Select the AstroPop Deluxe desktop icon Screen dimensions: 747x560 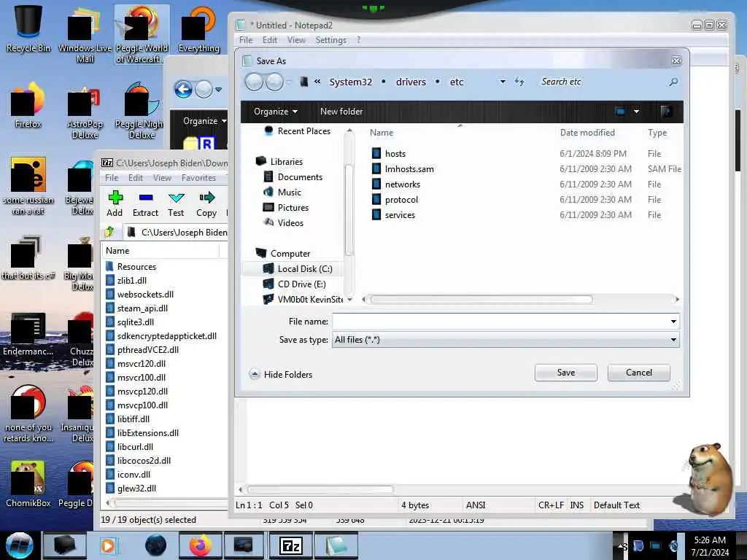coord(85,113)
